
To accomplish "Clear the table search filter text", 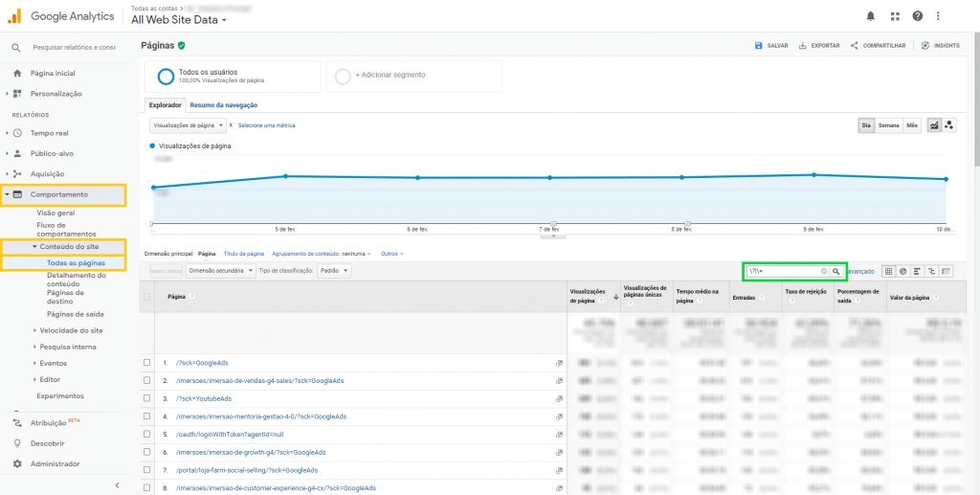I will (824, 271).
